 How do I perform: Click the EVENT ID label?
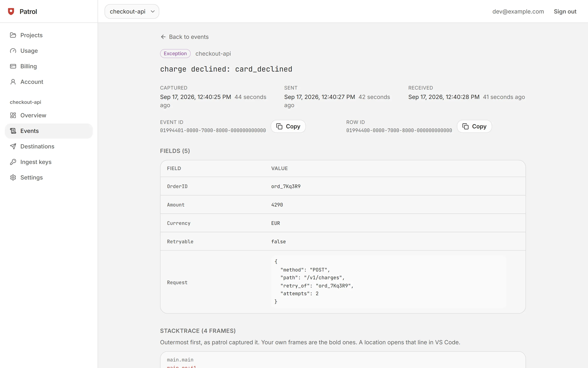[x=172, y=122]
